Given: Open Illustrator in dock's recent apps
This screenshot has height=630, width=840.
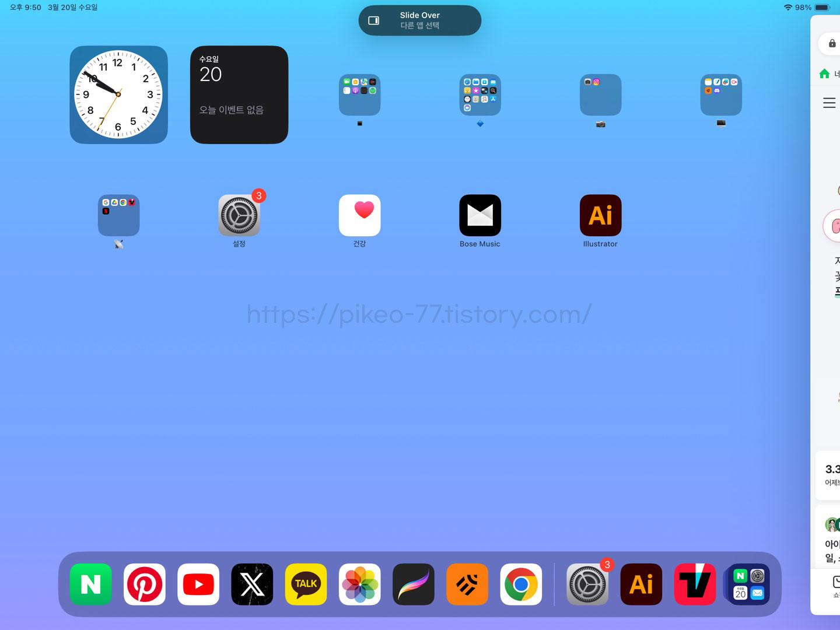Looking at the screenshot, I should pos(641,584).
